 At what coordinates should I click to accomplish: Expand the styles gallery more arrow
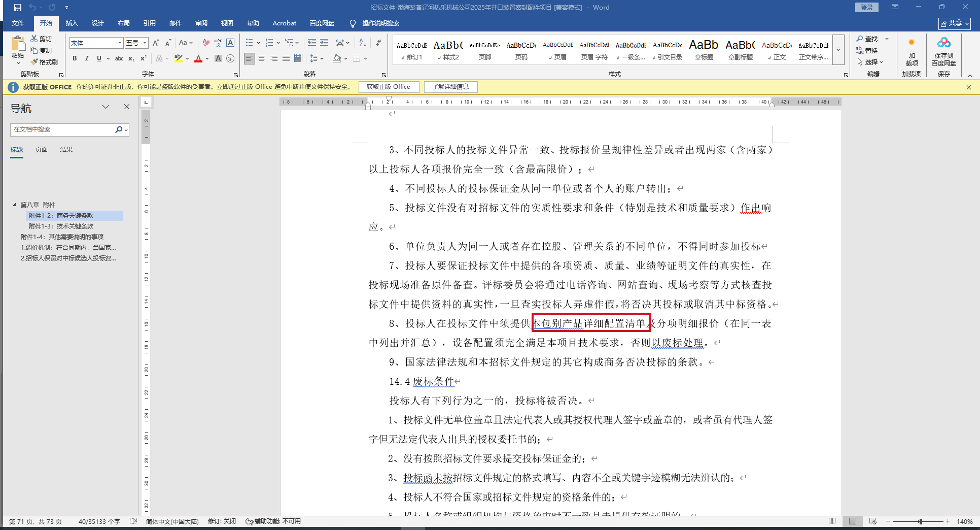tap(838, 50)
